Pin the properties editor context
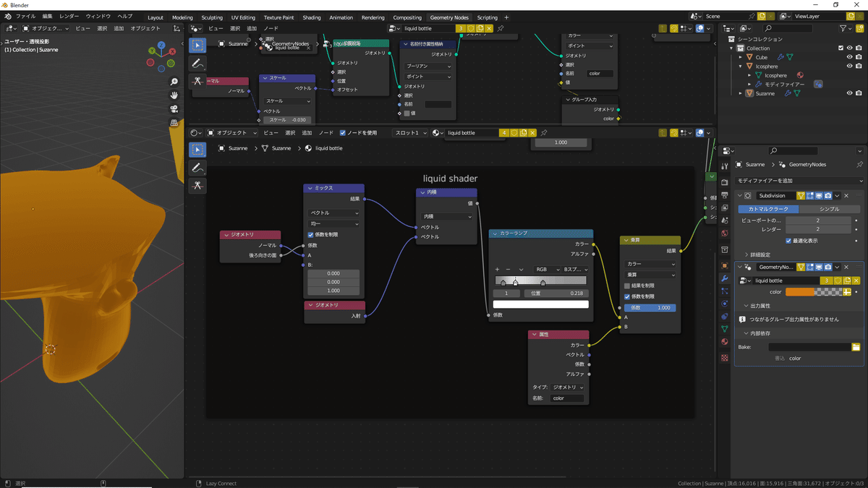The width and height of the screenshot is (868, 488). (859, 165)
